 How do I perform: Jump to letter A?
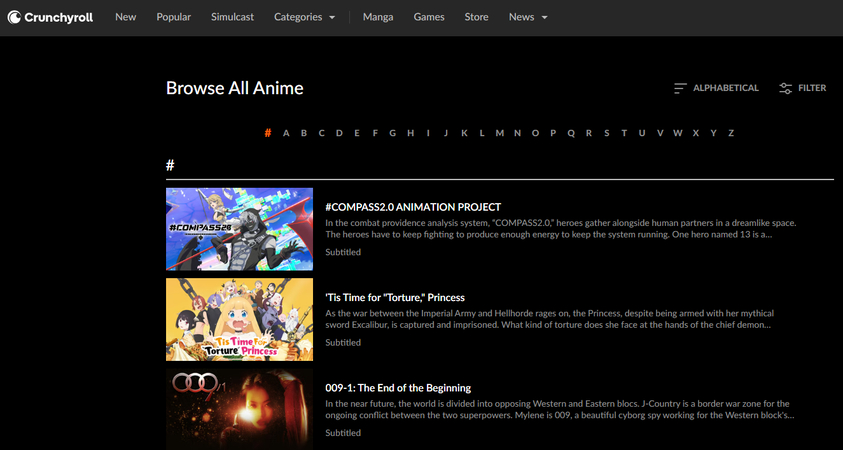pyautogui.click(x=286, y=133)
